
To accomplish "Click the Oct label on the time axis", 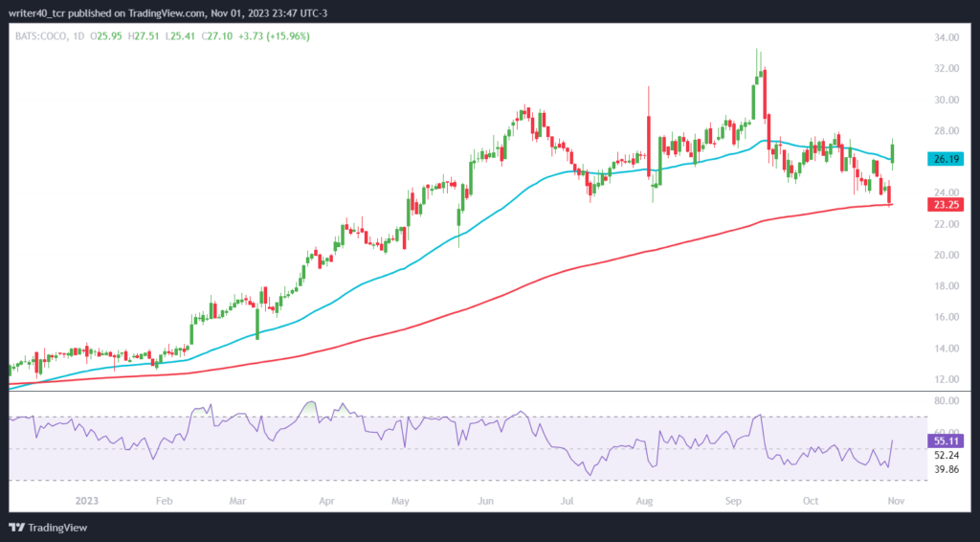I will (x=811, y=501).
